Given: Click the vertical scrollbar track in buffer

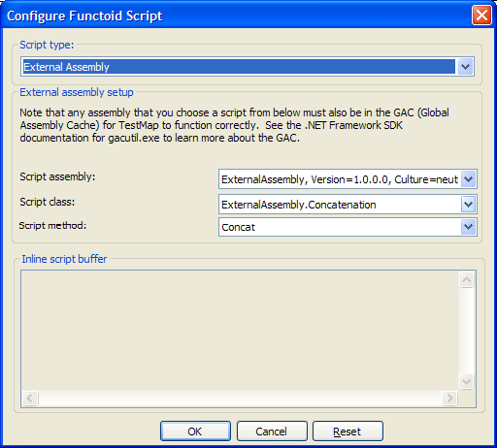Looking at the screenshot, I should (466, 331).
